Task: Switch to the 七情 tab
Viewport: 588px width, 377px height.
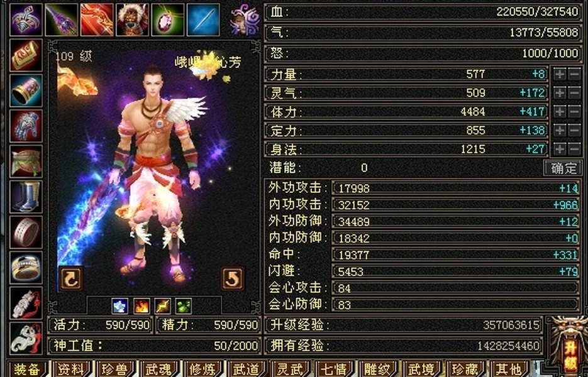Action: click(x=333, y=369)
